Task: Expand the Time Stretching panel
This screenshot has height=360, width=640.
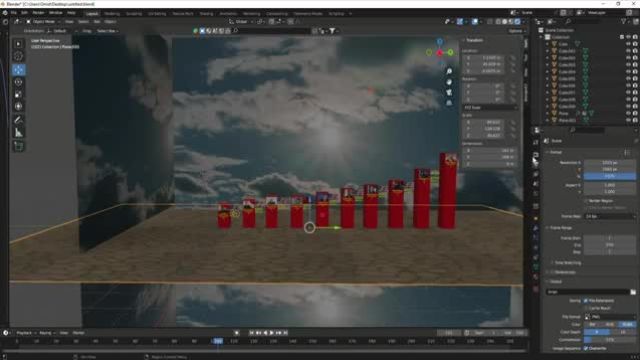Action: [x=567, y=263]
